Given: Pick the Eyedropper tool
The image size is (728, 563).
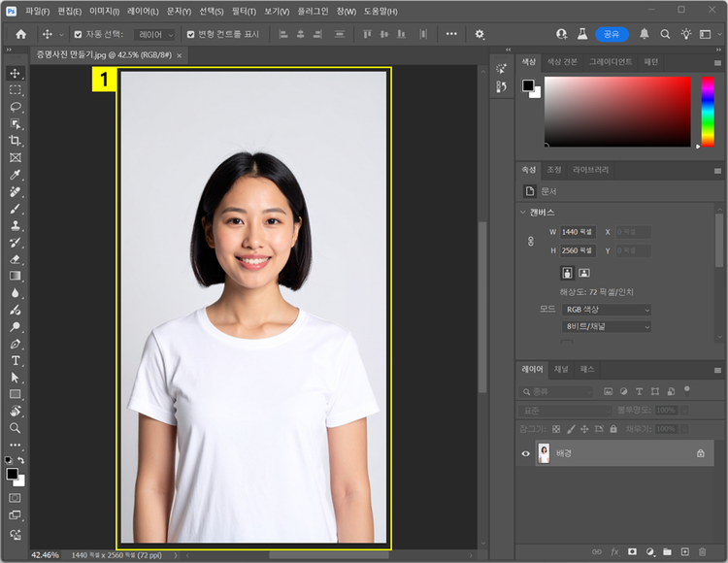Looking at the screenshot, I should coord(15,175).
